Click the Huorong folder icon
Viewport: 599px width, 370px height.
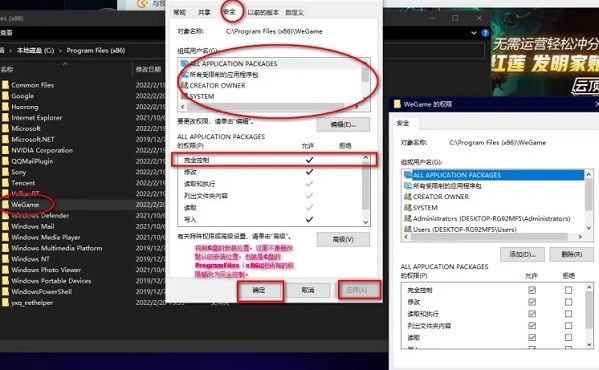pyautogui.click(x=5, y=107)
